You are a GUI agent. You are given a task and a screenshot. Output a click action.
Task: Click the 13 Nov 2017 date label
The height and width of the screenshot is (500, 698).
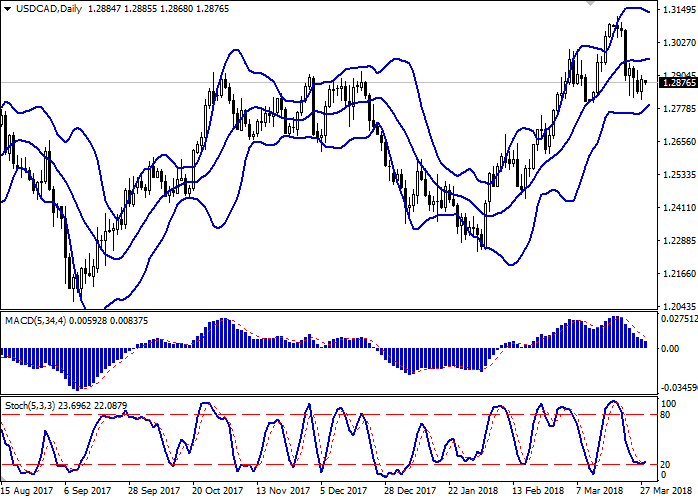click(x=283, y=491)
